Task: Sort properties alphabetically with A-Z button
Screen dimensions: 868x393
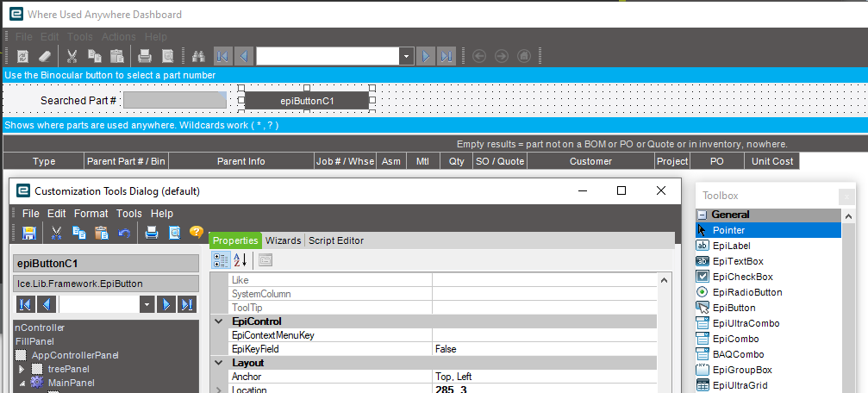Action: tap(240, 260)
